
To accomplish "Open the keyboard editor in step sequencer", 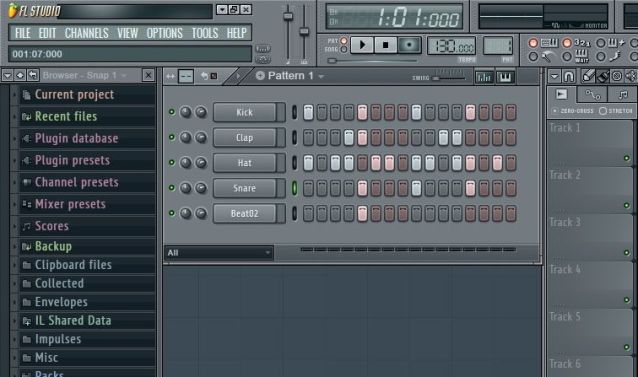I will [505, 77].
